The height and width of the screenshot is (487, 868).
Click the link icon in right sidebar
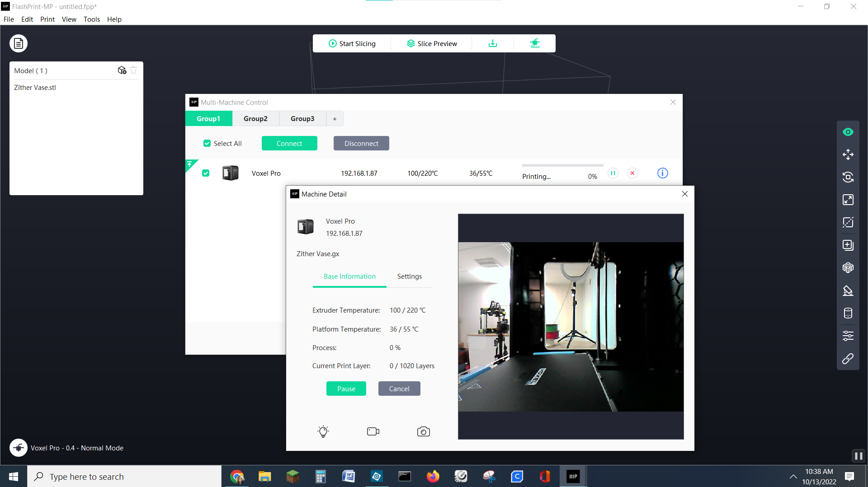click(848, 359)
